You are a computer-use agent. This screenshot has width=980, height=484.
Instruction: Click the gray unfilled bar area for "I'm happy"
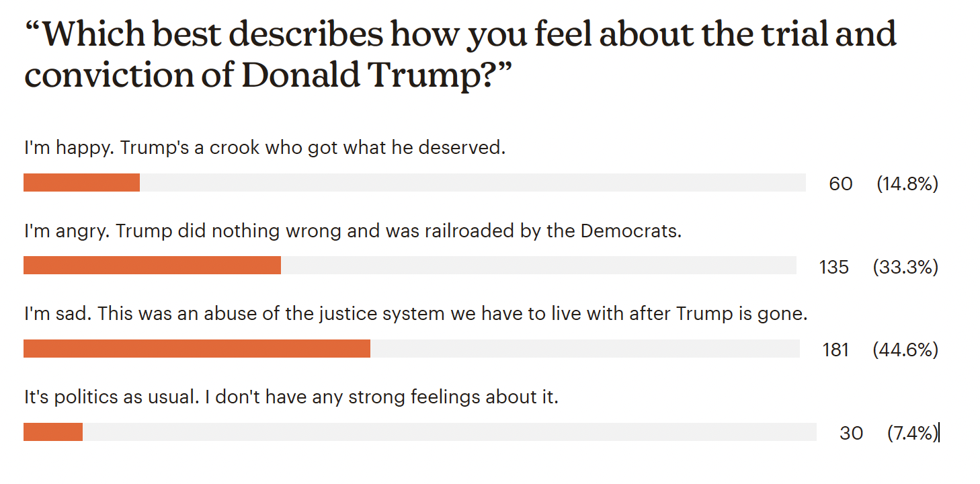pyautogui.click(x=473, y=183)
